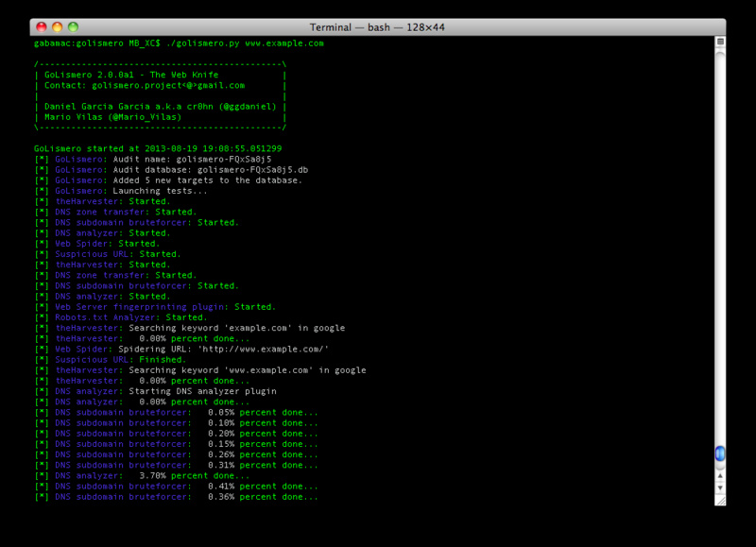This screenshot has height=547, width=756.
Task: Click the 'Terminal — bash — 128×44' title
Action: pos(377,27)
